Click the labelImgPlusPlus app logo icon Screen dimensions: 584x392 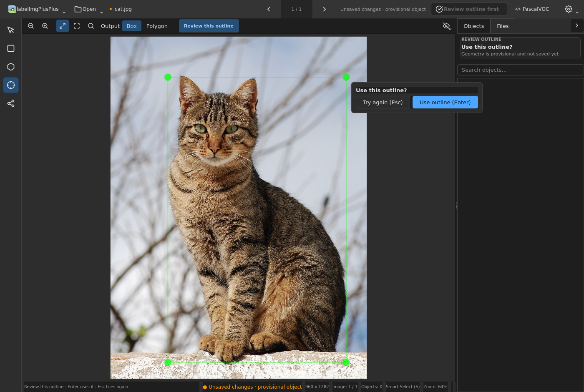click(x=12, y=9)
